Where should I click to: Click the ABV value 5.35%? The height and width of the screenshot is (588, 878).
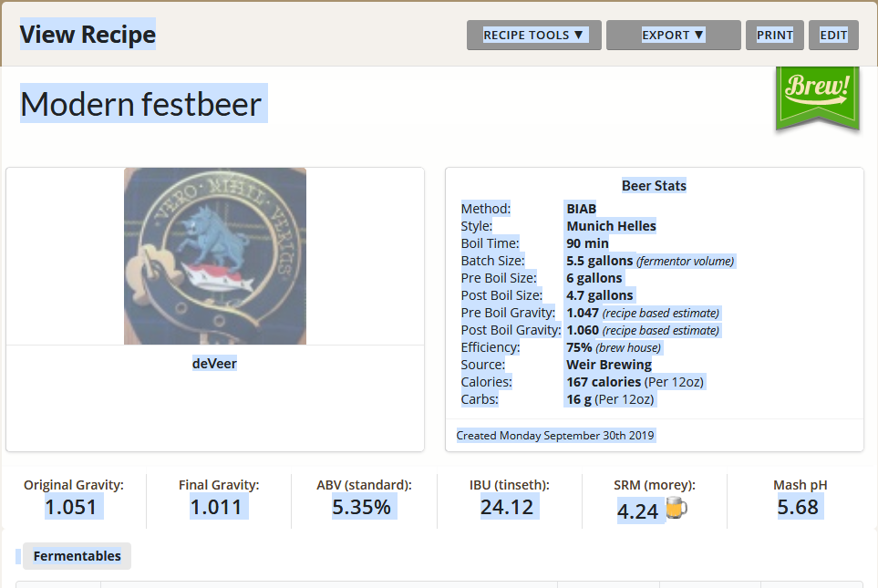pos(362,507)
